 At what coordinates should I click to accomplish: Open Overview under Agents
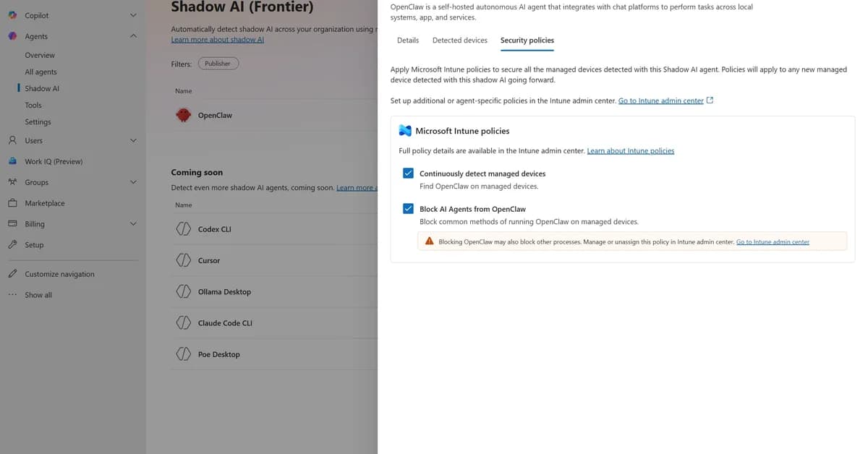pyautogui.click(x=40, y=55)
